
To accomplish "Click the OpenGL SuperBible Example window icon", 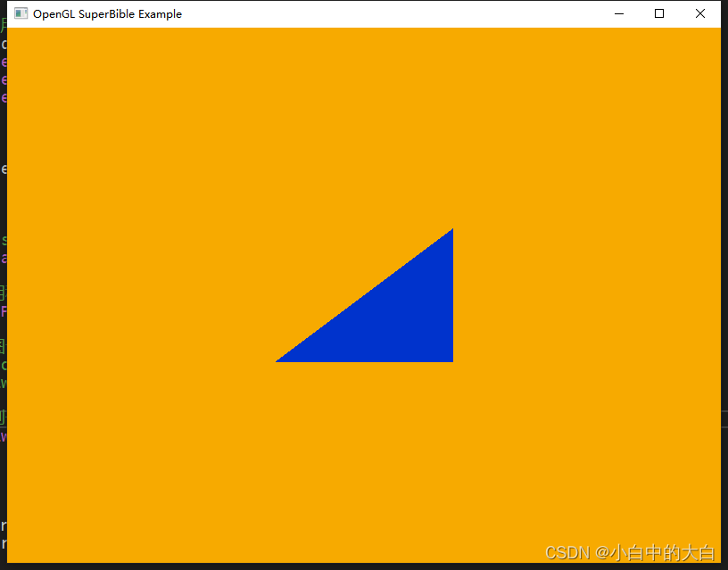I will (21, 13).
